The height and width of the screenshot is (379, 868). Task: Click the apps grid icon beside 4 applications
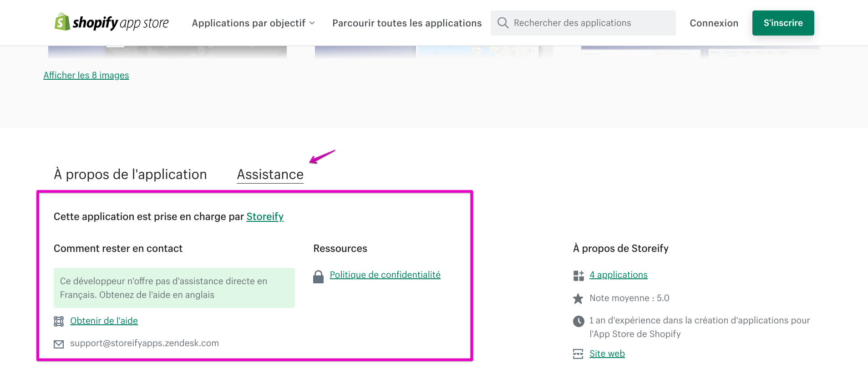pyautogui.click(x=579, y=276)
